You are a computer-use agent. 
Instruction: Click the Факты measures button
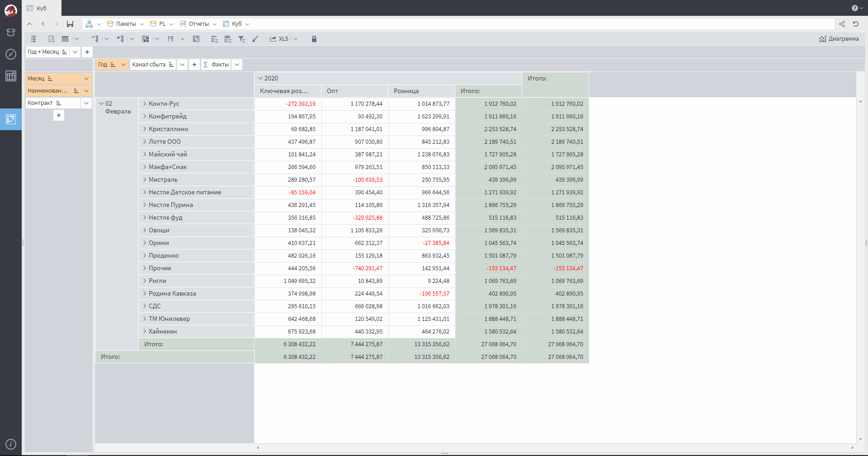pyautogui.click(x=216, y=65)
